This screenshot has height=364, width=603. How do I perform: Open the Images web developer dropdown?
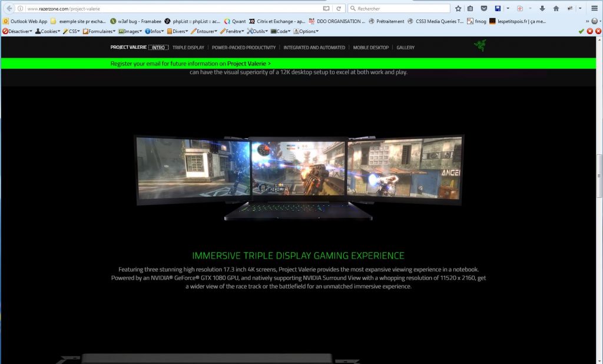tap(130, 31)
